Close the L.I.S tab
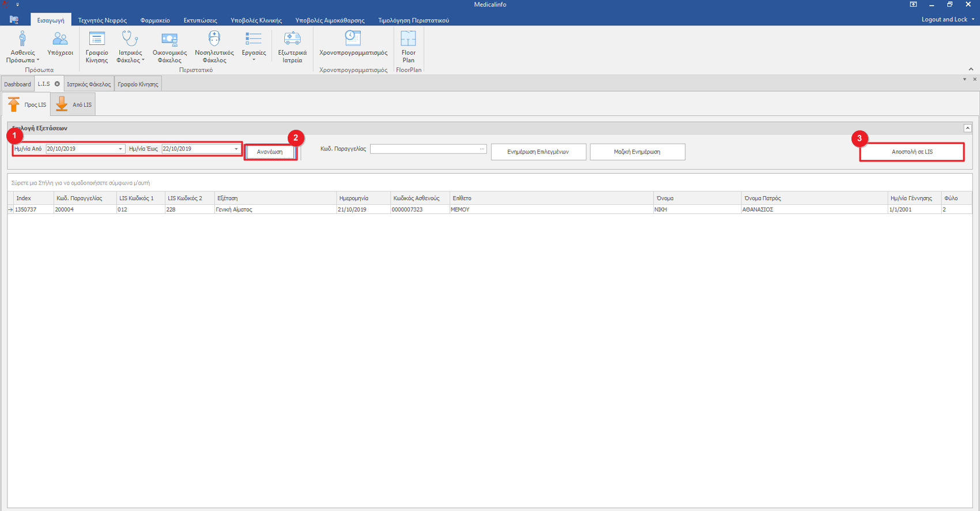This screenshot has height=511, width=980. pyautogui.click(x=57, y=84)
